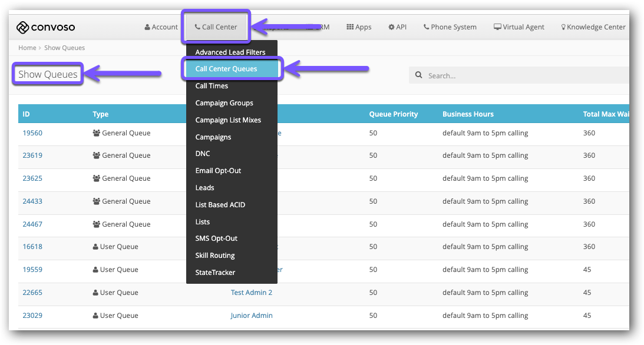The width and height of the screenshot is (644, 345).
Task: Click the group icon for queue 19560
Action: click(x=97, y=133)
